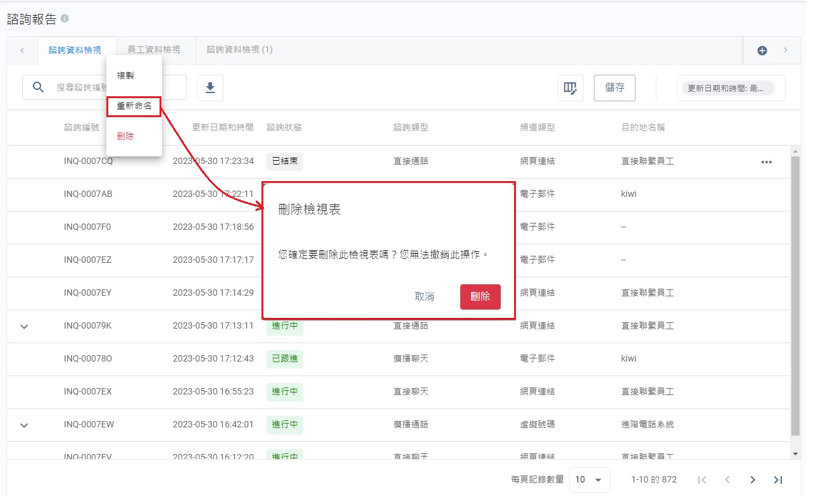Add a new view with the plus icon

(x=762, y=51)
